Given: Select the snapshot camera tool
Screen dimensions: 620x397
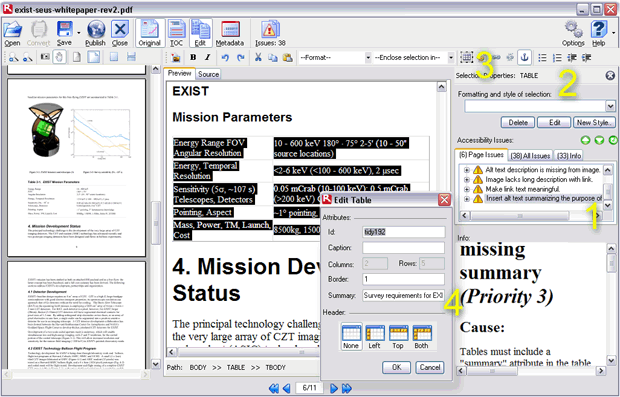Looking at the screenshot, I should pos(45,57).
